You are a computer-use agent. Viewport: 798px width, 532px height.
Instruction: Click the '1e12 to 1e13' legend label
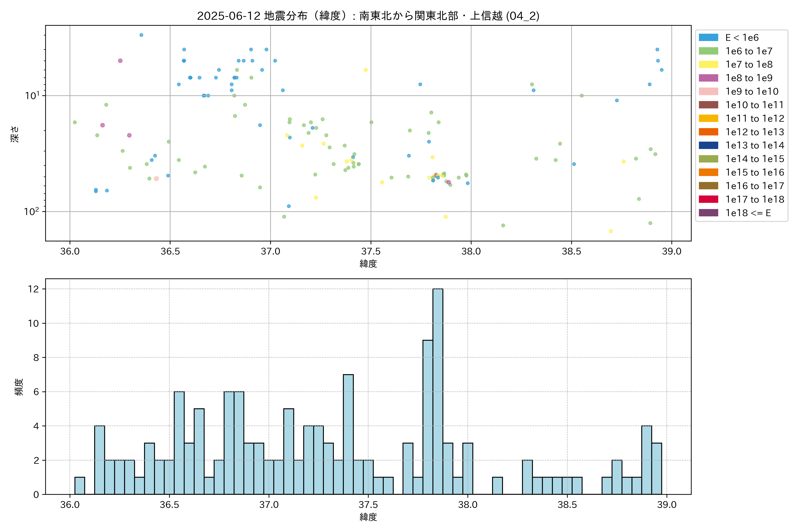755,132
